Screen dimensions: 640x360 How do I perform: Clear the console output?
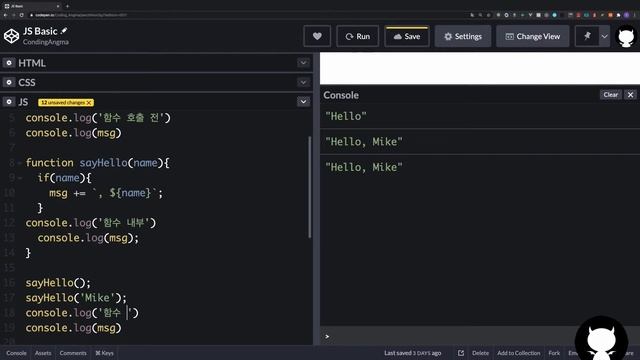click(x=611, y=95)
